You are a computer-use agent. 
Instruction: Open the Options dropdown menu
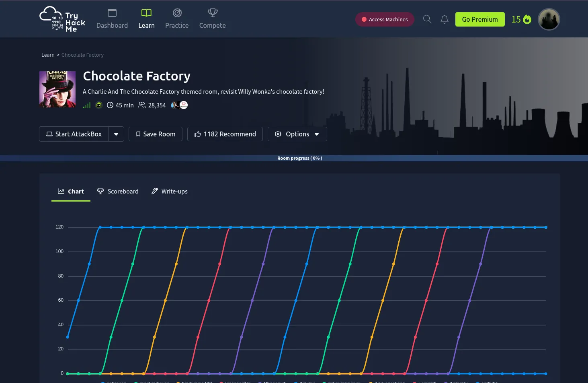click(297, 134)
